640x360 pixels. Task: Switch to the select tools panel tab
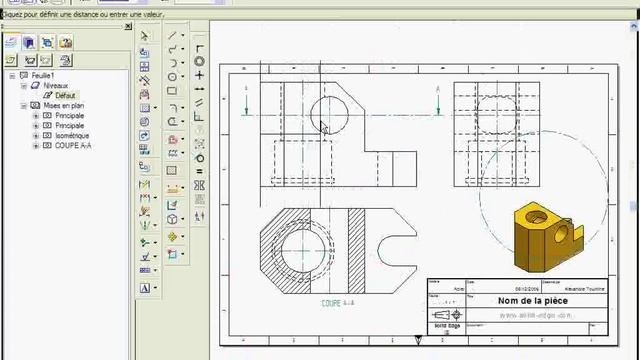tap(47, 42)
